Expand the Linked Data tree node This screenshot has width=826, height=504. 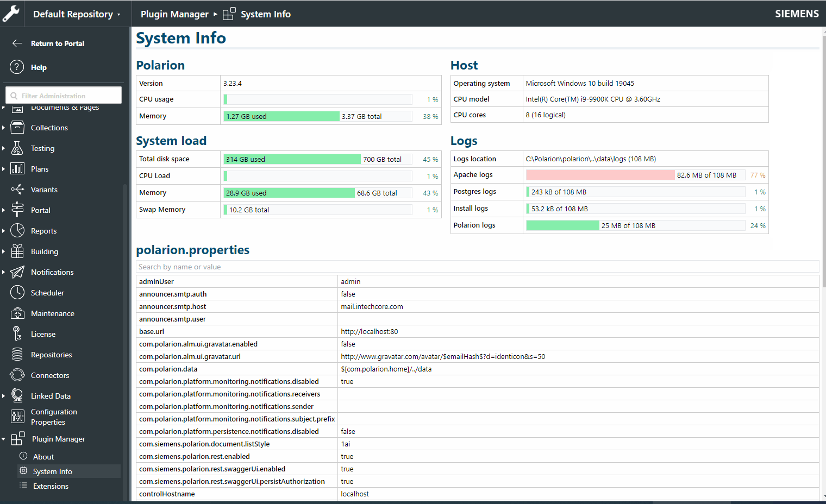point(3,396)
